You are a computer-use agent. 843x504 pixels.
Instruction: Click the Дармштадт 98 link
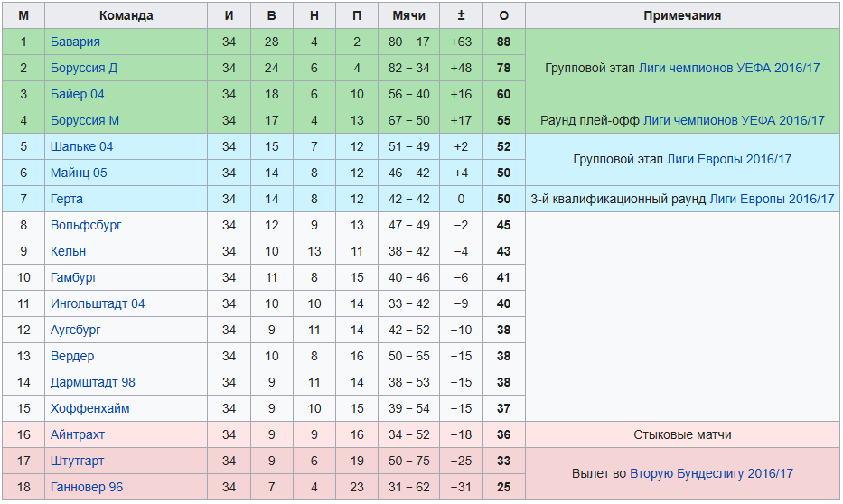[x=93, y=382]
